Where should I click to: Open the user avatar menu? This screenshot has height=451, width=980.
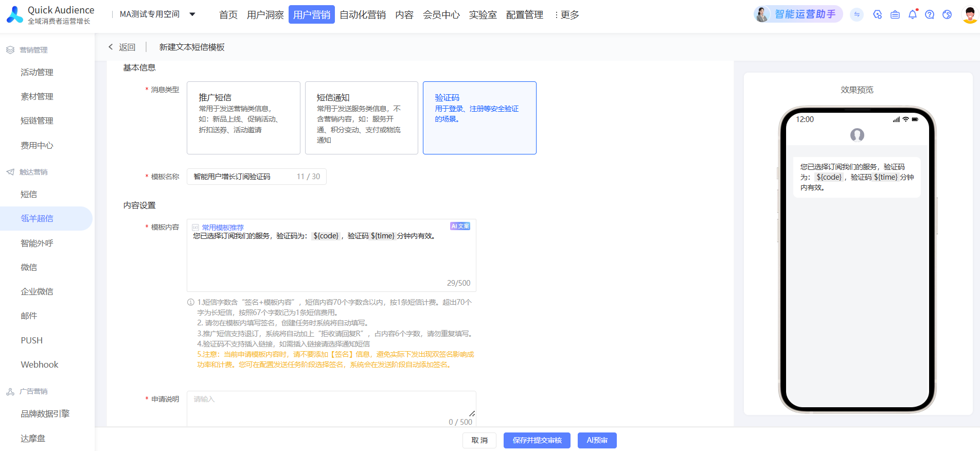pos(970,14)
